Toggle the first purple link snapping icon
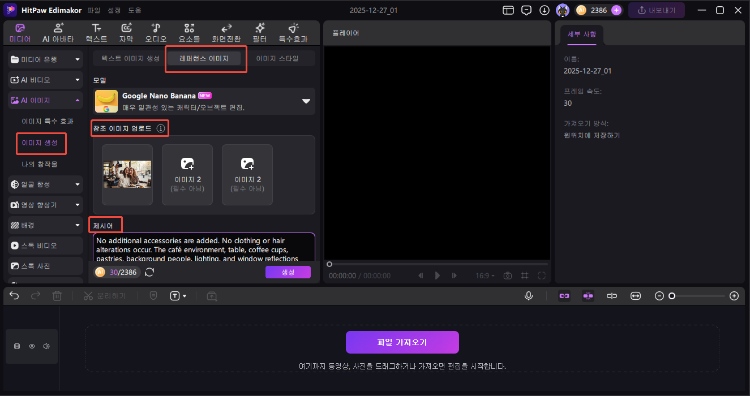The width and height of the screenshot is (750, 396). coord(564,296)
